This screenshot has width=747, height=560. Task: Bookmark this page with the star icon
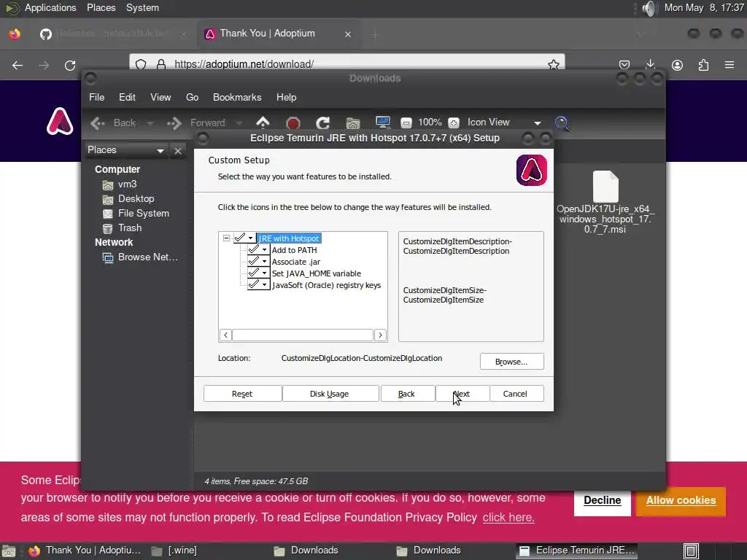554,64
